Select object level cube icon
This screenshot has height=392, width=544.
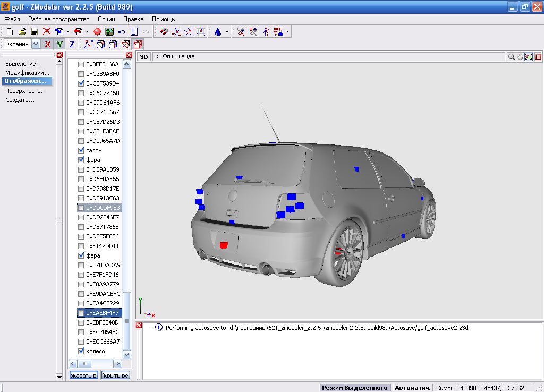125,44
